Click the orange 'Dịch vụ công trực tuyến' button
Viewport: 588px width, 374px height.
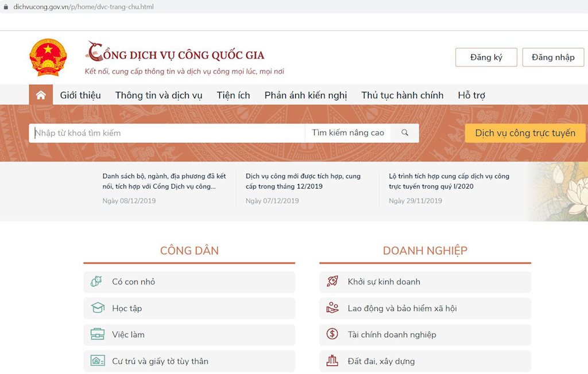click(x=524, y=133)
